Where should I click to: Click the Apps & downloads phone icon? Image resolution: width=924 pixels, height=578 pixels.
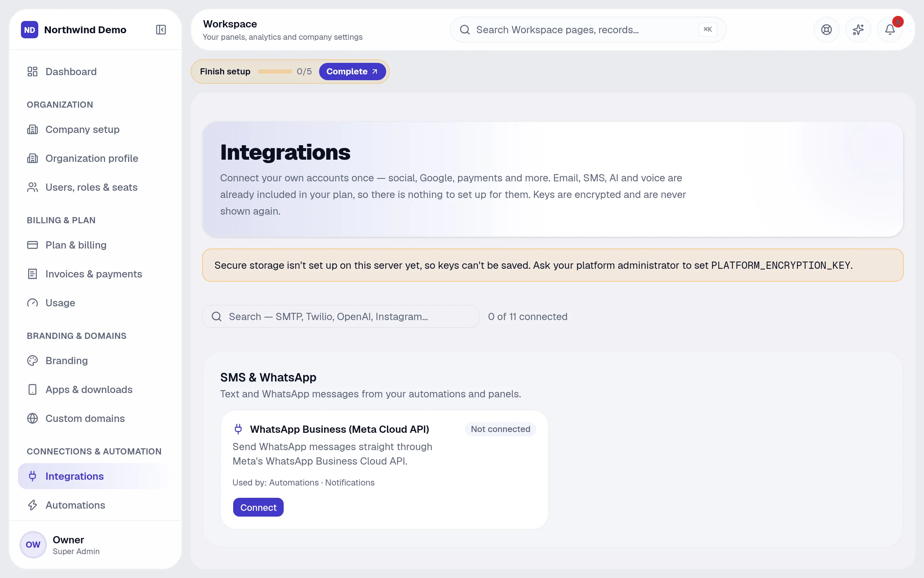click(32, 389)
